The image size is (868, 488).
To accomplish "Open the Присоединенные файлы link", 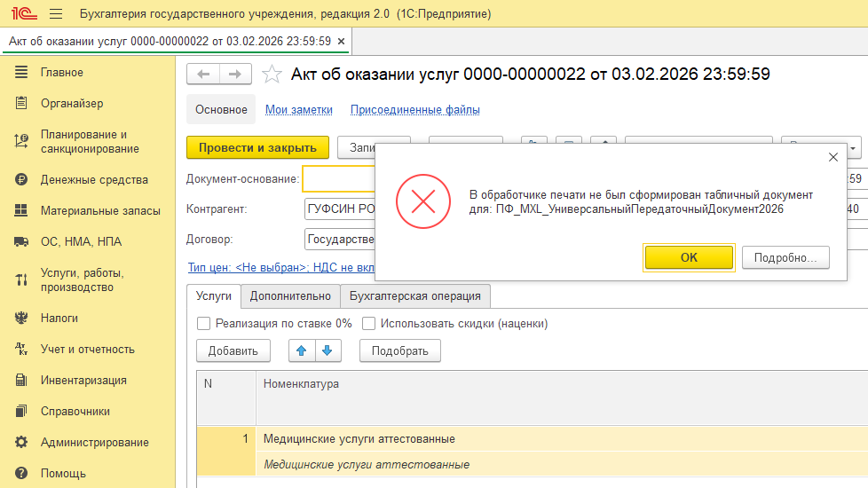I will coord(415,109).
